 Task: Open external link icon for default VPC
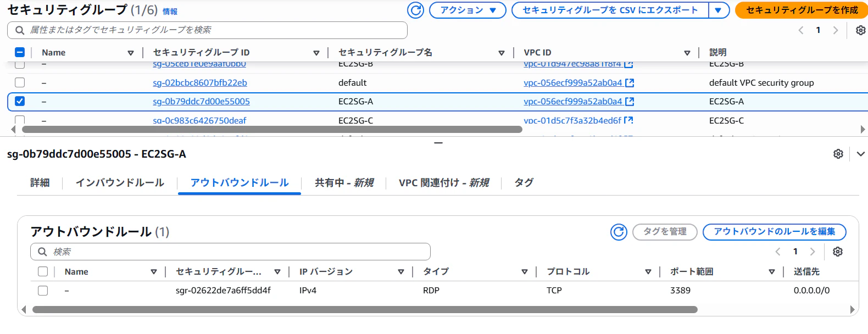(x=630, y=83)
